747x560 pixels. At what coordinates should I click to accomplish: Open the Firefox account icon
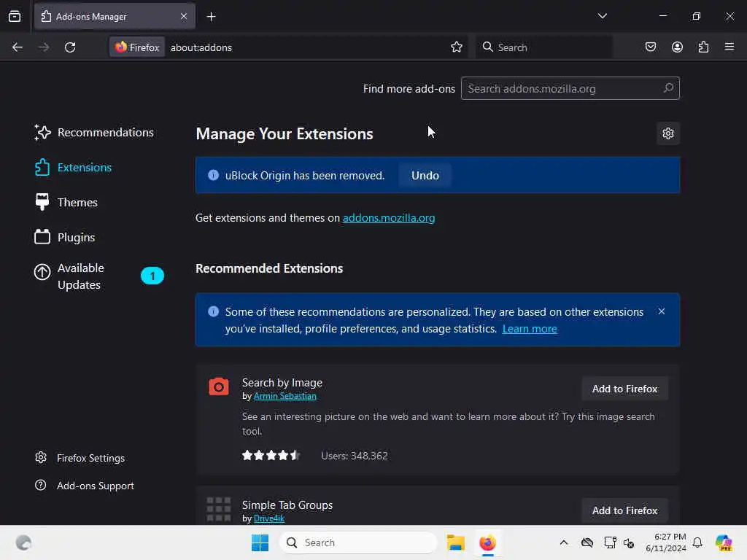(x=677, y=47)
